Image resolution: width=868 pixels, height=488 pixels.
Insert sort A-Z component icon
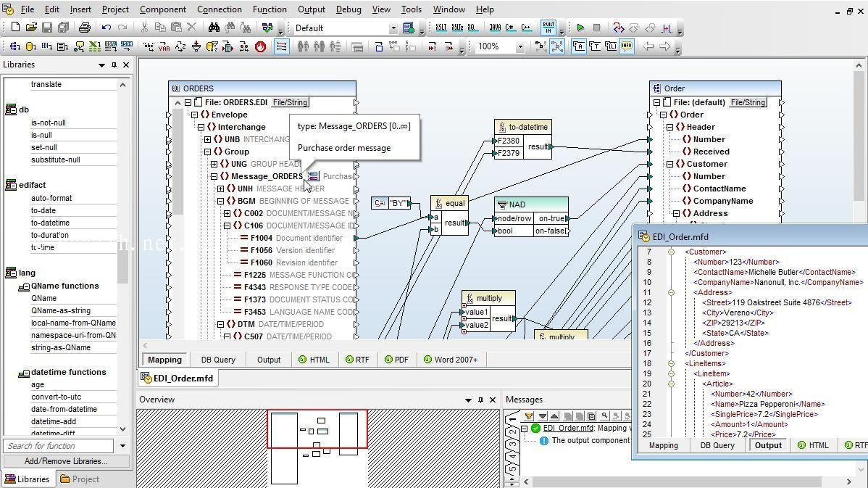[x=180, y=46]
